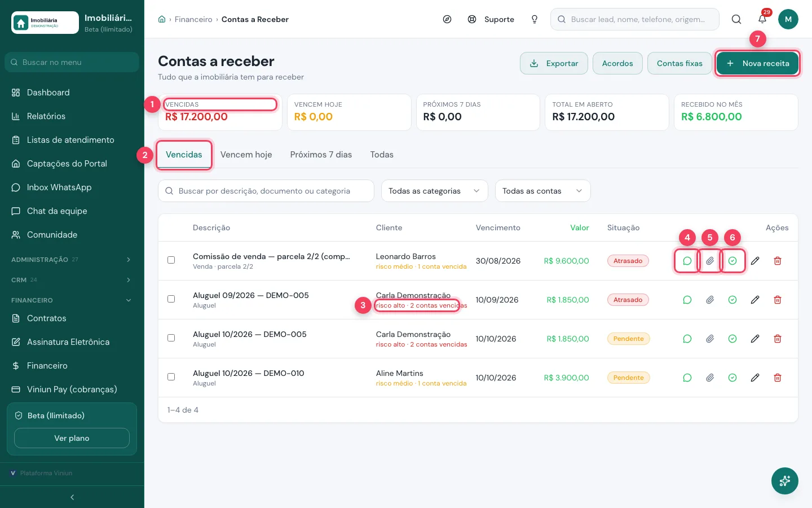Open the Acordos page
Viewport: 812px width, 508px height.
click(x=617, y=63)
